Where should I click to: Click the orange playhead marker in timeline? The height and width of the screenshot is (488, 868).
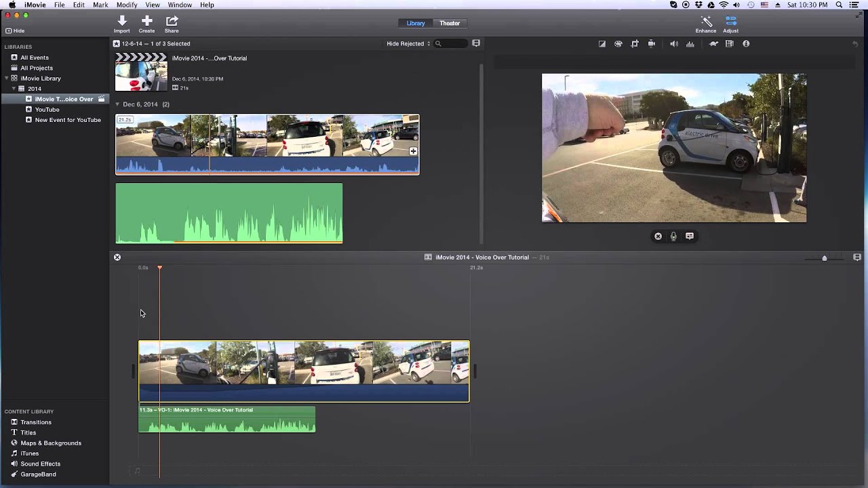(x=160, y=268)
